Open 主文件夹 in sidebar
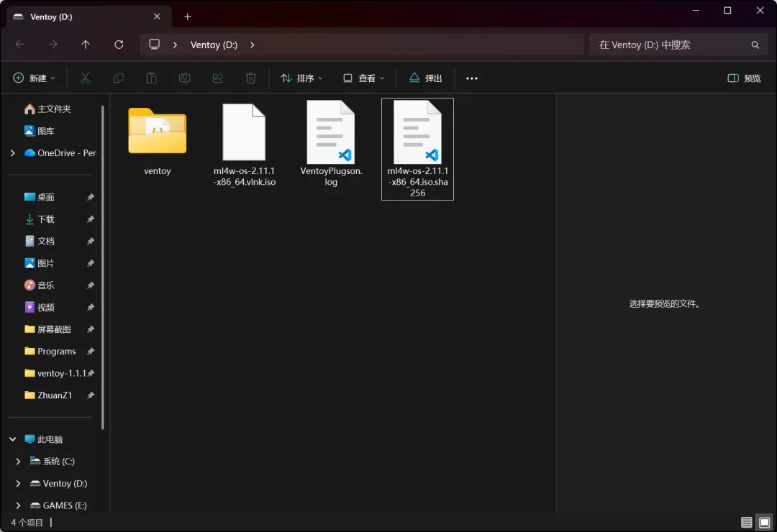777x532 pixels. click(47, 109)
